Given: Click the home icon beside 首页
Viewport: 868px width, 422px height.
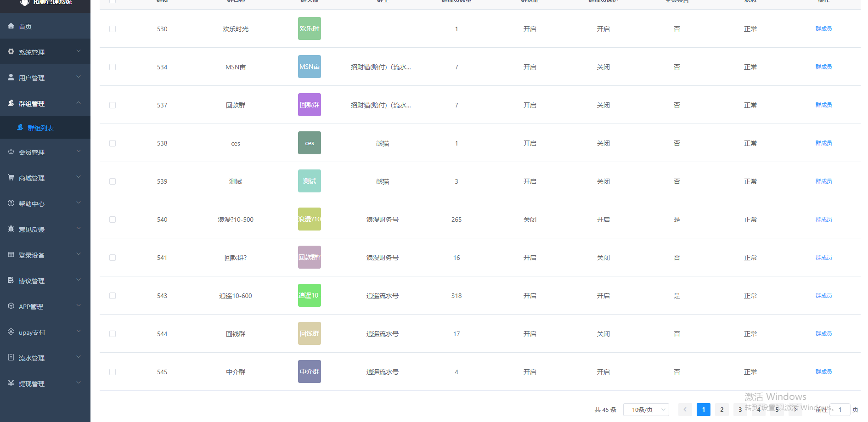Looking at the screenshot, I should (11, 26).
